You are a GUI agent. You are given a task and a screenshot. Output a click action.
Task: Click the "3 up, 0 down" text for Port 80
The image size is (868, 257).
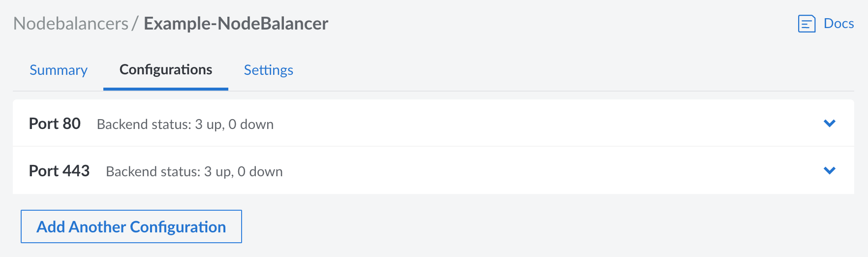(234, 124)
